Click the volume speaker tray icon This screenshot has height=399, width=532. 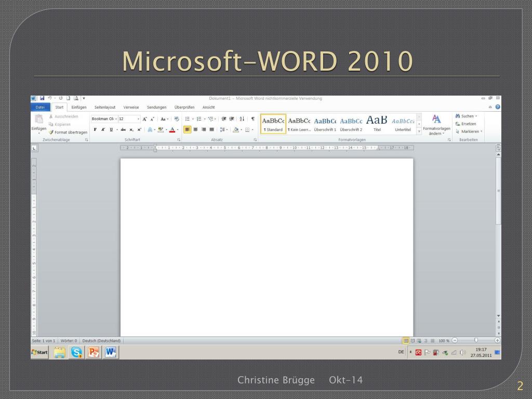point(462,353)
